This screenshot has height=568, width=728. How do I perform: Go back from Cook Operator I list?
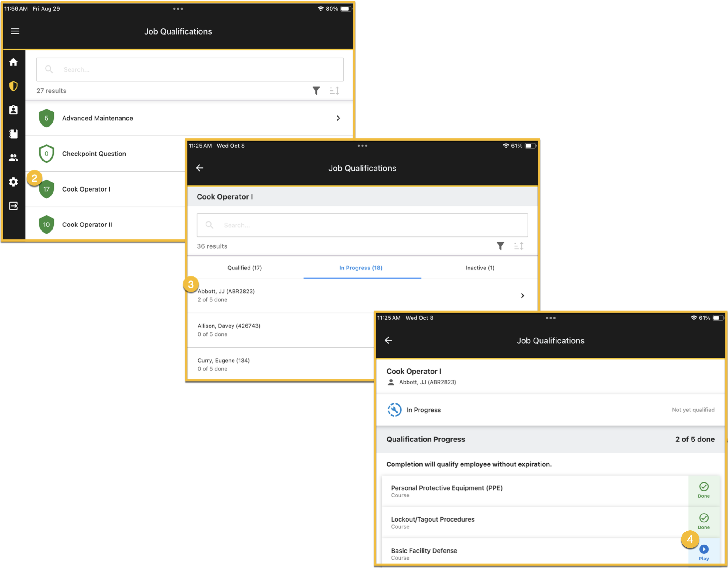(200, 168)
